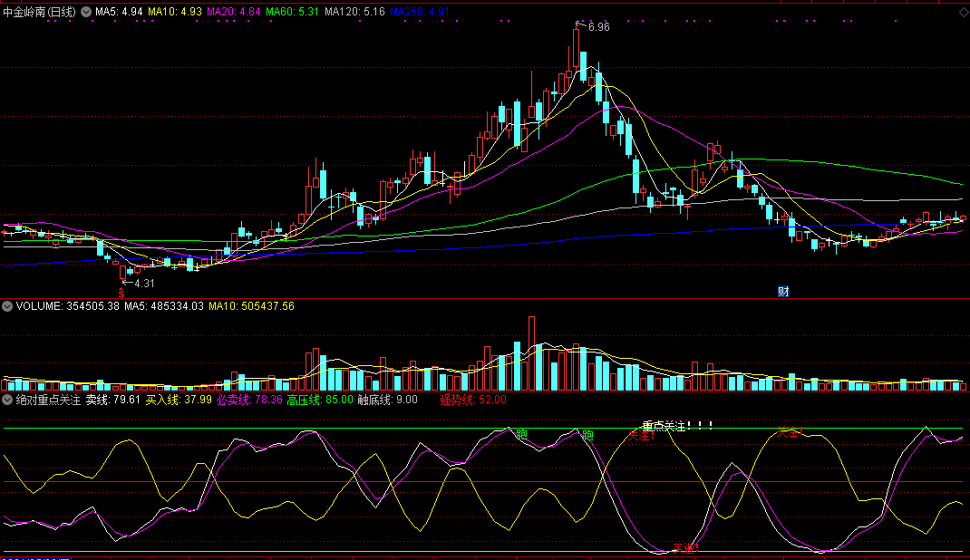Click the MA120: 5.16 label
The image size is (970, 560).
click(x=354, y=12)
